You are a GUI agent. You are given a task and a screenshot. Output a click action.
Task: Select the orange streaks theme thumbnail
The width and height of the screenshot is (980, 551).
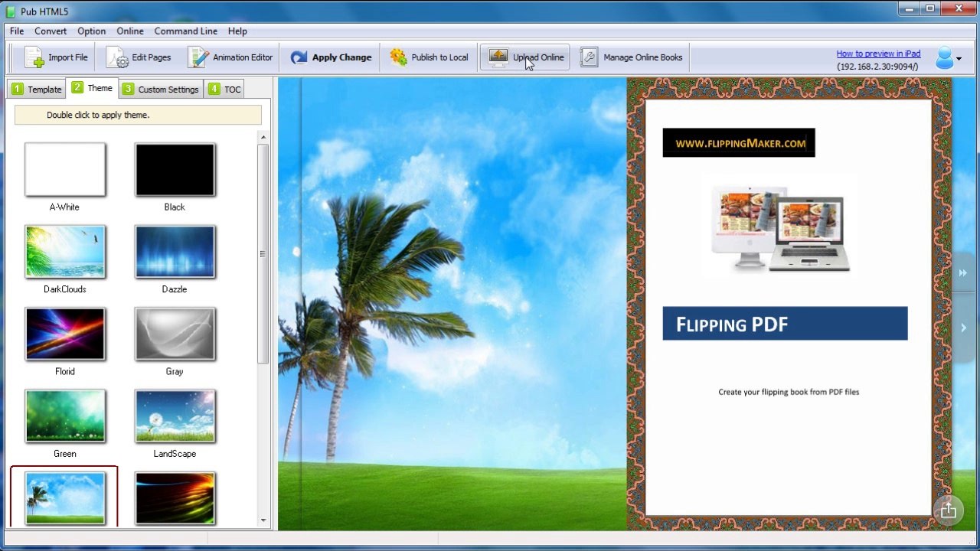[175, 498]
